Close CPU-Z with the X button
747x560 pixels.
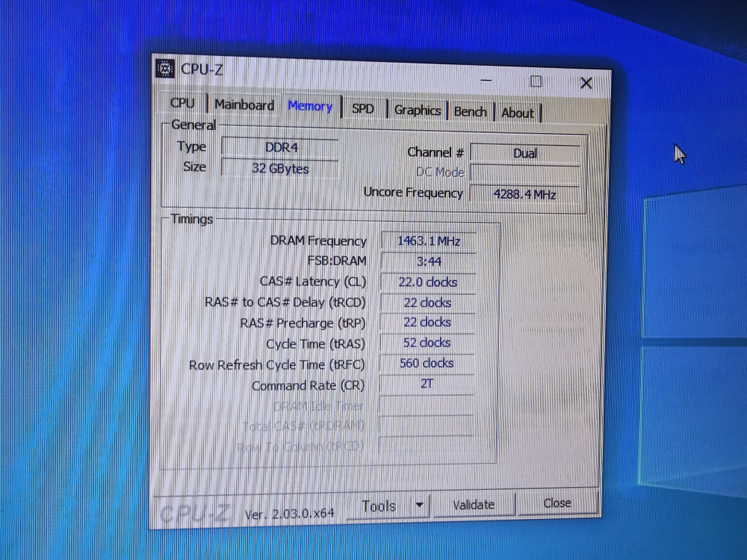click(x=586, y=84)
